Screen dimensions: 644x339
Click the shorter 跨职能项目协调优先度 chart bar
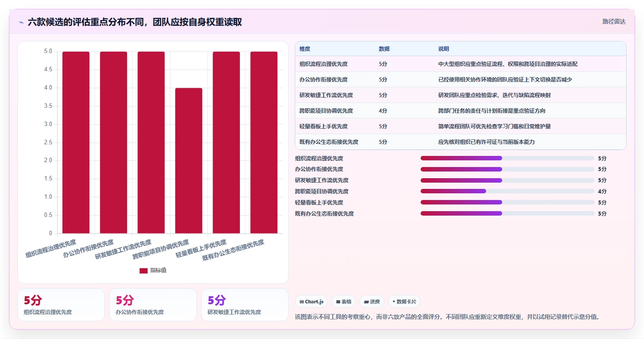point(189,161)
